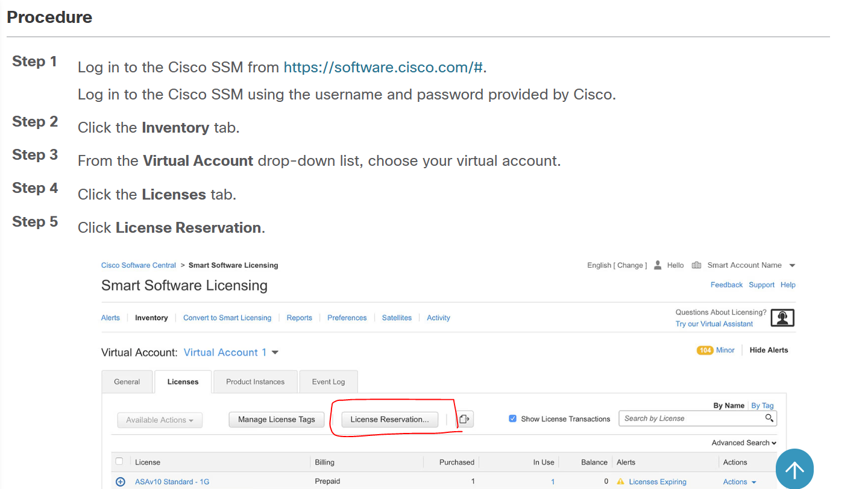
Task: Click the Balance column header
Action: tap(594, 462)
